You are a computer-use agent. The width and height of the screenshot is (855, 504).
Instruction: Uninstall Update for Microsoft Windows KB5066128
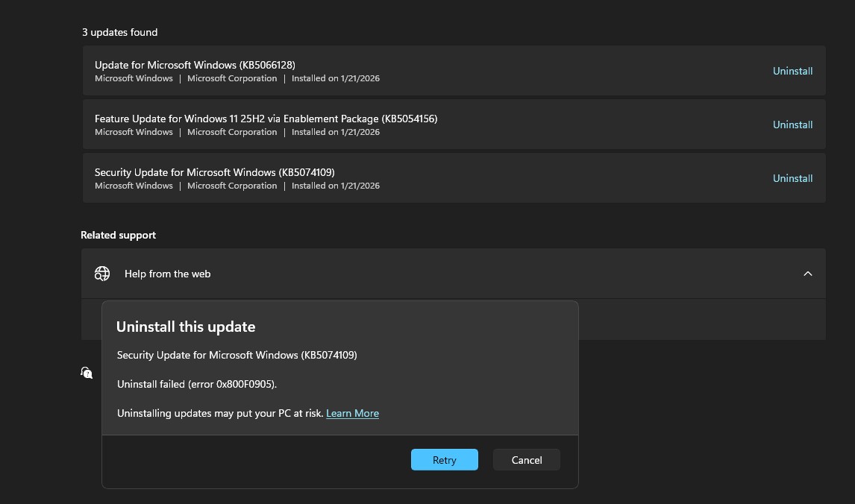pyautogui.click(x=792, y=71)
